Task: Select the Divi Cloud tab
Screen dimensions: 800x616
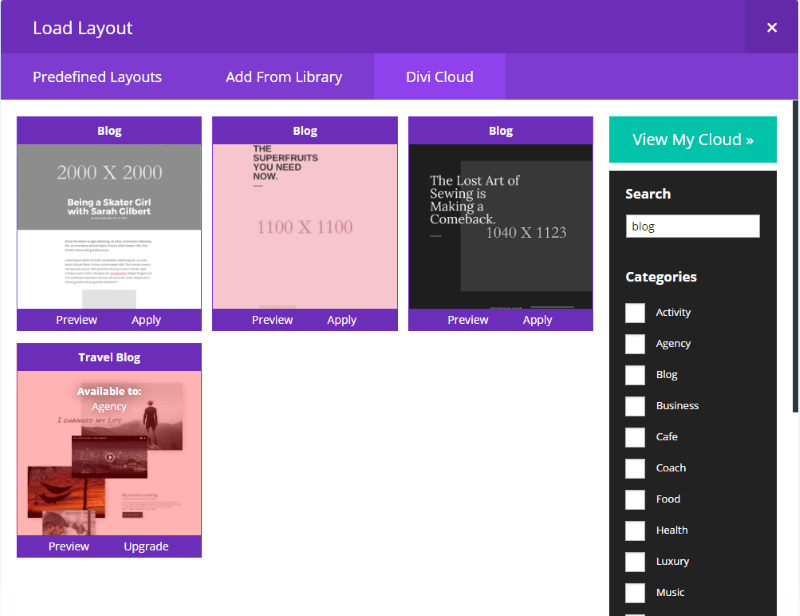Action: [x=439, y=77]
